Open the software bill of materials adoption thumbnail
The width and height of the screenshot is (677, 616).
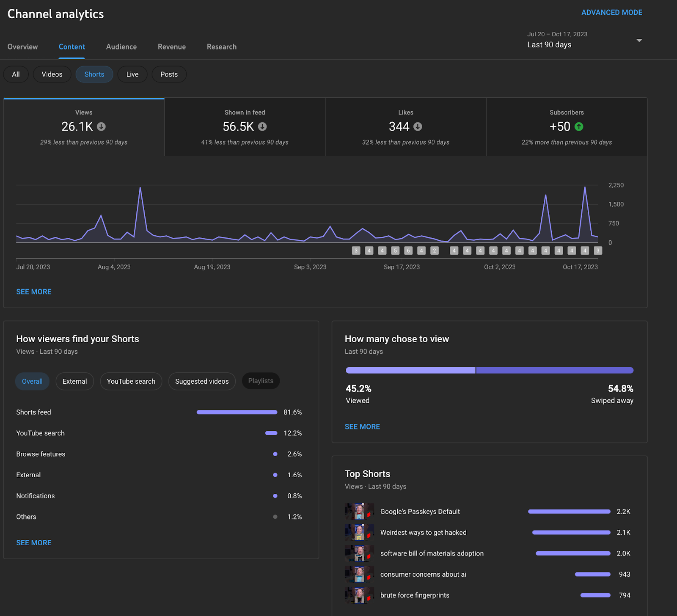point(359,553)
